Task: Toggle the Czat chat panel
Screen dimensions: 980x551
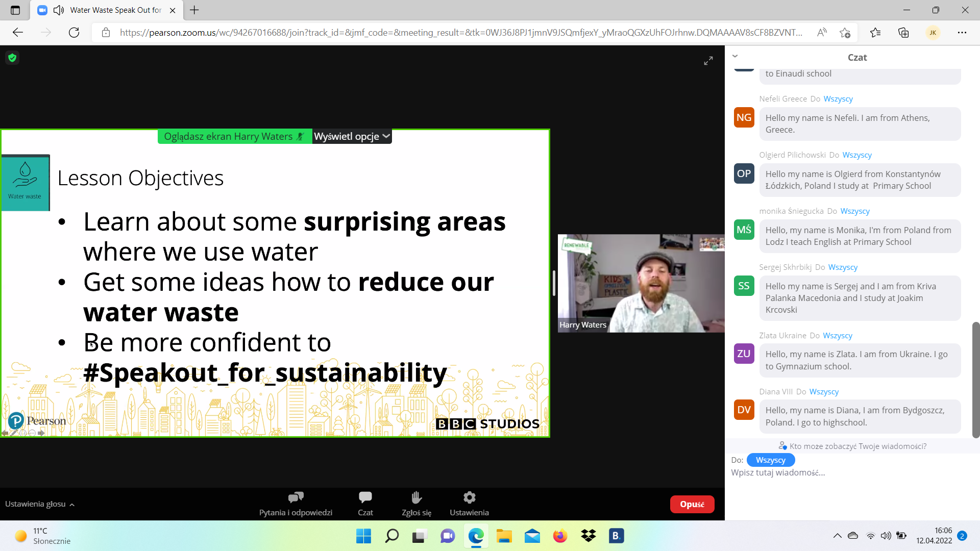Action: (x=365, y=503)
